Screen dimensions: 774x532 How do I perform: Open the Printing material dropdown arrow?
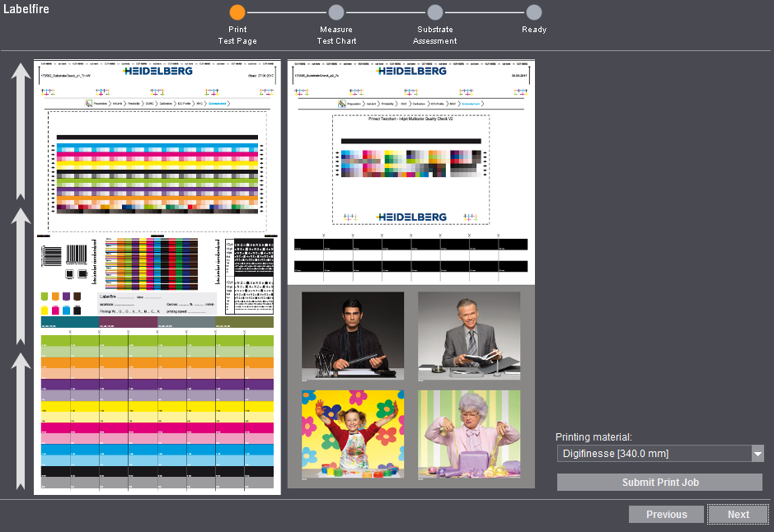(x=758, y=454)
